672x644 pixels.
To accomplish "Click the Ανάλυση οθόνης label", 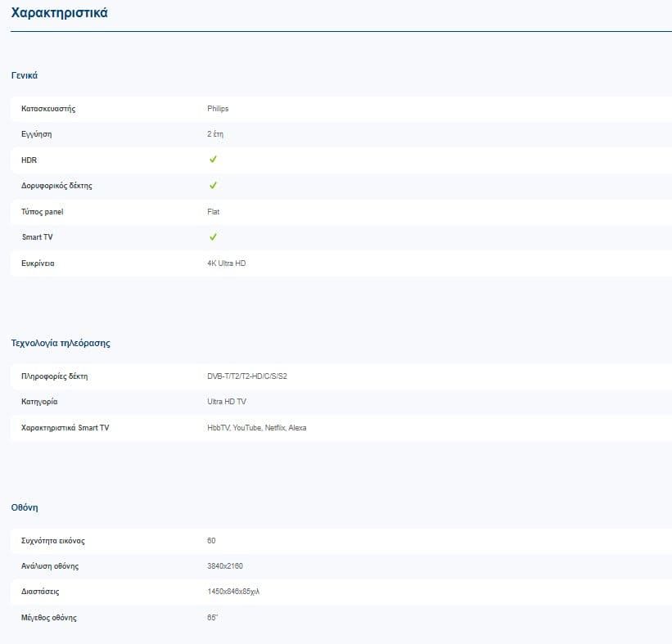I will point(50,566).
